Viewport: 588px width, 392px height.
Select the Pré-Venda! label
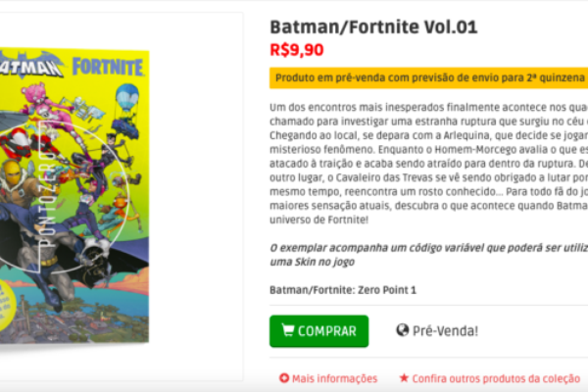445,331
